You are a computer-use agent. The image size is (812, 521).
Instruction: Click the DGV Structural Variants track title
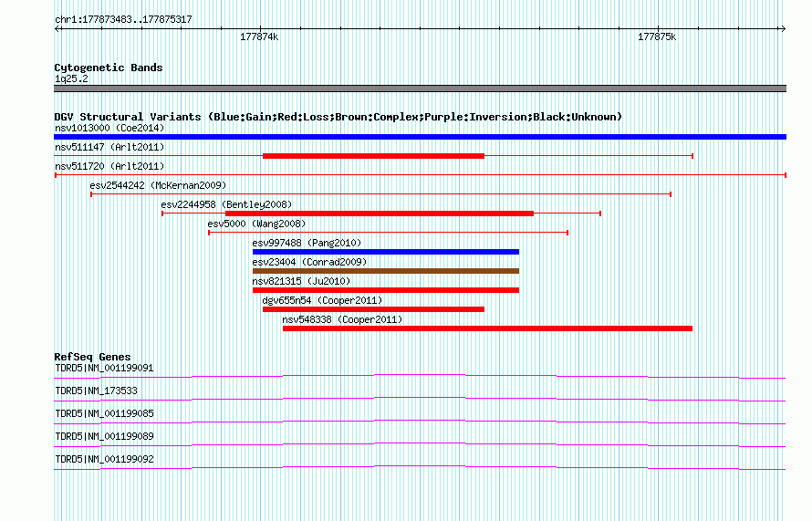tap(338, 117)
